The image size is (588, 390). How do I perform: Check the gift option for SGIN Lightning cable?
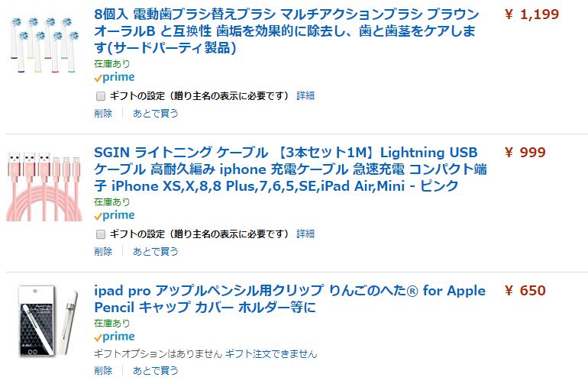(x=100, y=234)
